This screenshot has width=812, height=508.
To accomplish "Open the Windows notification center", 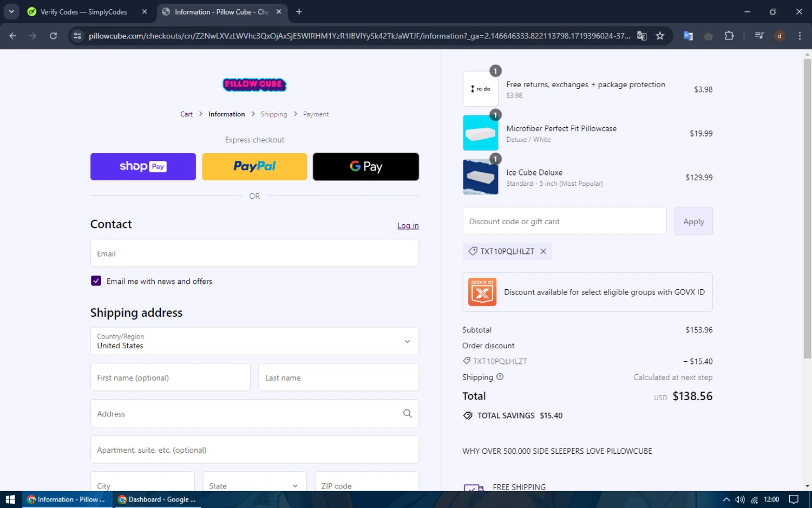I will click(794, 499).
